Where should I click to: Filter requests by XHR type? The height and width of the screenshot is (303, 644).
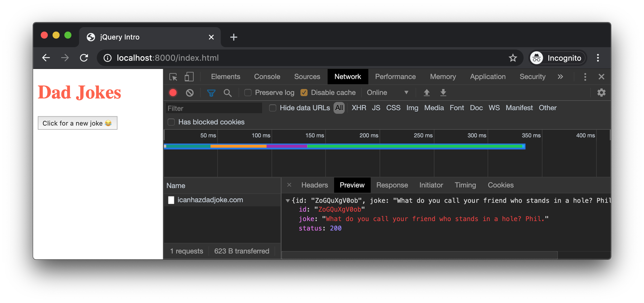(359, 108)
